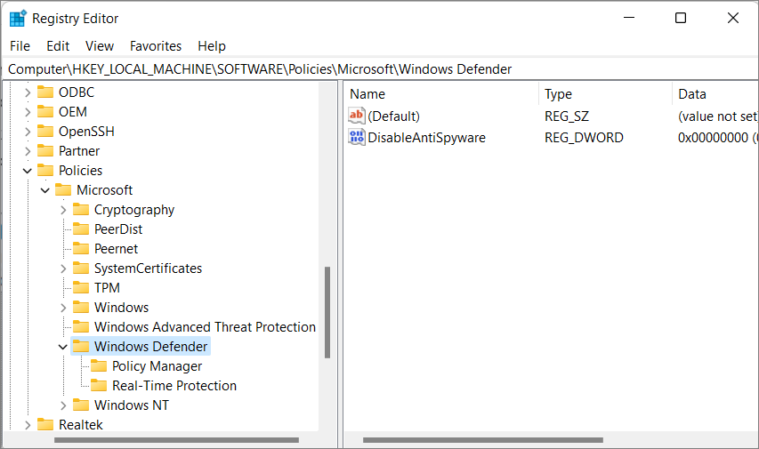Click the Partner folder icon
Viewport: 759px width, 449px height.
[x=45, y=151]
